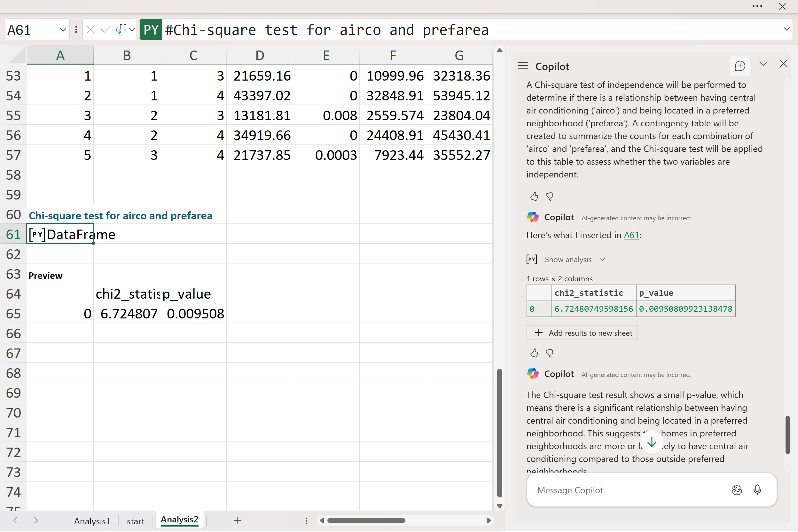Click Add results to new sheet
This screenshot has height=532, width=798.
(x=582, y=333)
